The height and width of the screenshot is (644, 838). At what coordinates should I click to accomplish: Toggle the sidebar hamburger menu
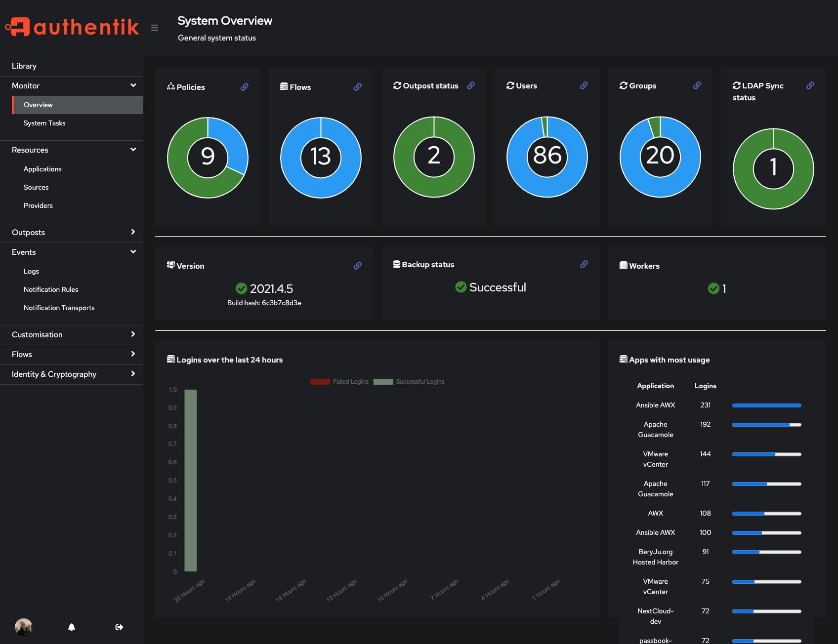point(155,28)
